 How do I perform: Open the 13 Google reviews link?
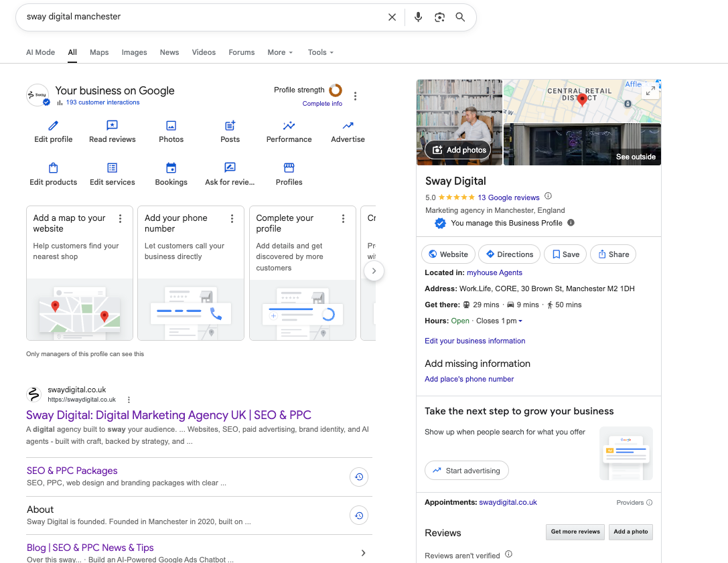pos(508,197)
